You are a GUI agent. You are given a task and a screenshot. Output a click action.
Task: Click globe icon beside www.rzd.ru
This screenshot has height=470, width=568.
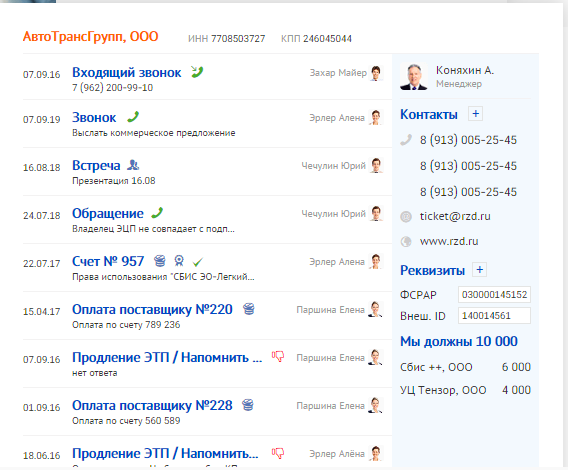[406, 241]
